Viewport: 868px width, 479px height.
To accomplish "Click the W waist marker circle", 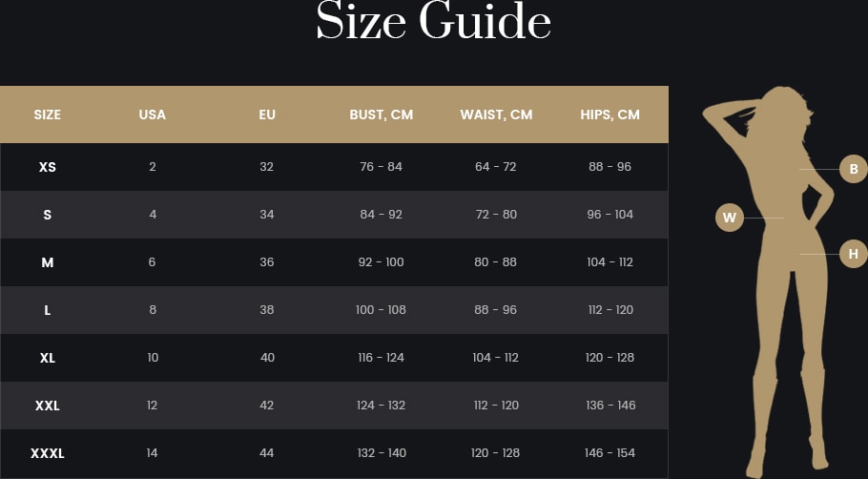I will tap(730, 218).
